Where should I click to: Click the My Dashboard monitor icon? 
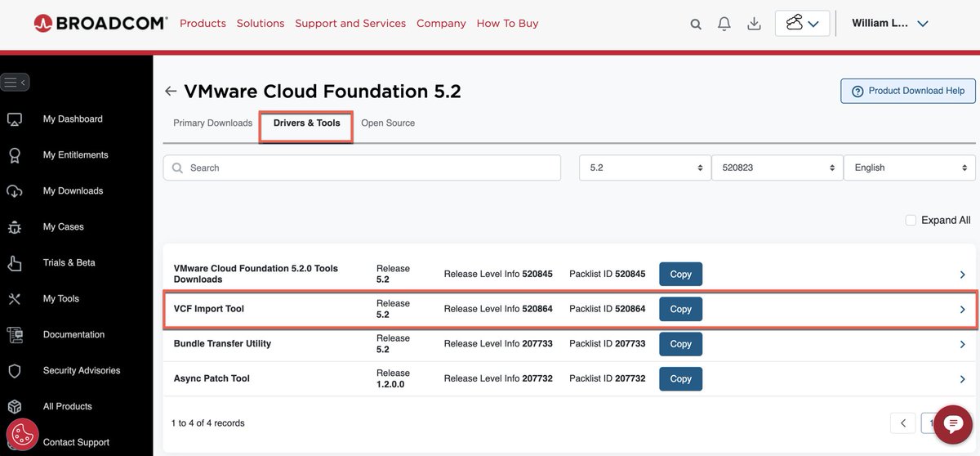click(x=15, y=119)
